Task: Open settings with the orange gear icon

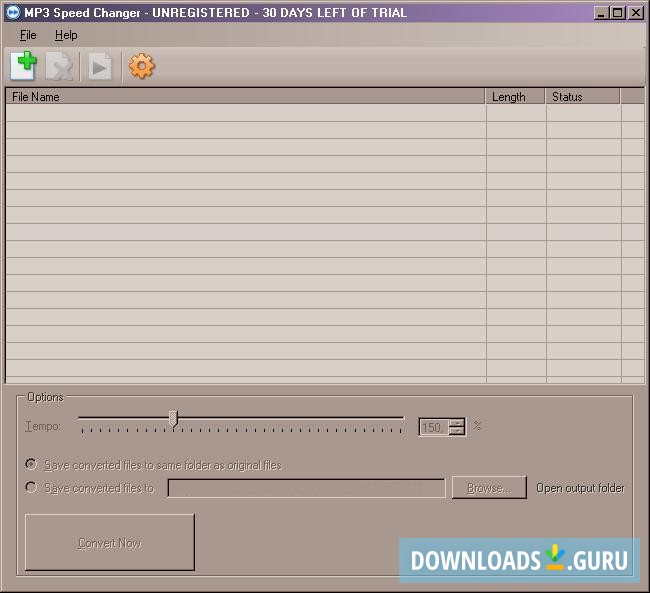Action: point(141,66)
